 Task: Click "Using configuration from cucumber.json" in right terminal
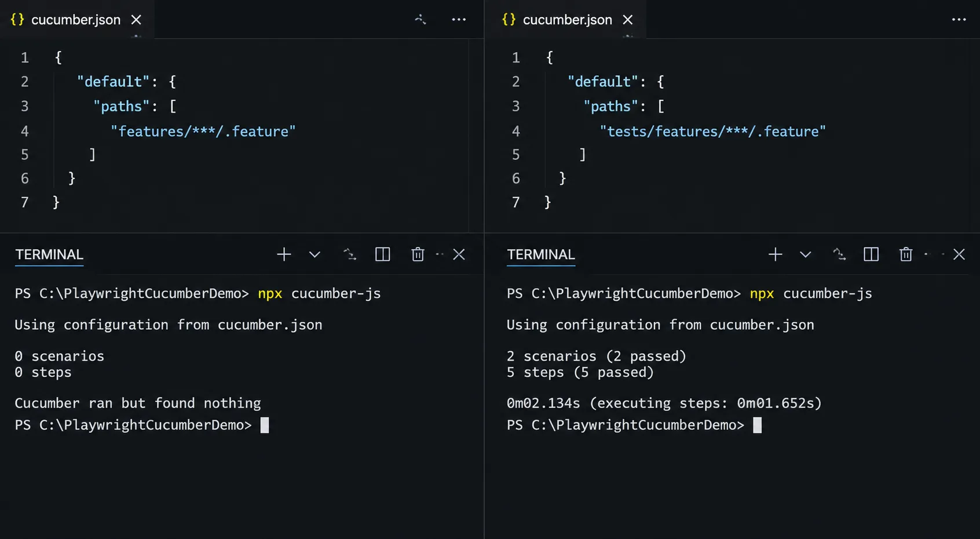click(660, 325)
